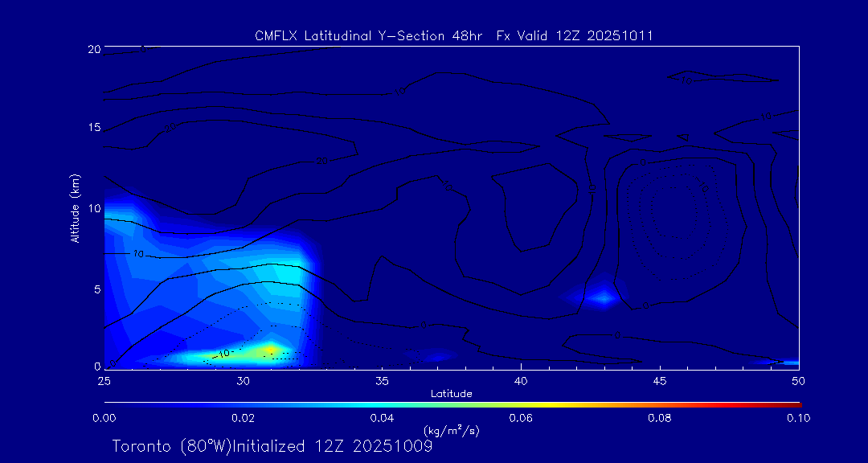Click the -10 contour label near the surface
The width and height of the screenshot is (868, 463).
(x=222, y=354)
